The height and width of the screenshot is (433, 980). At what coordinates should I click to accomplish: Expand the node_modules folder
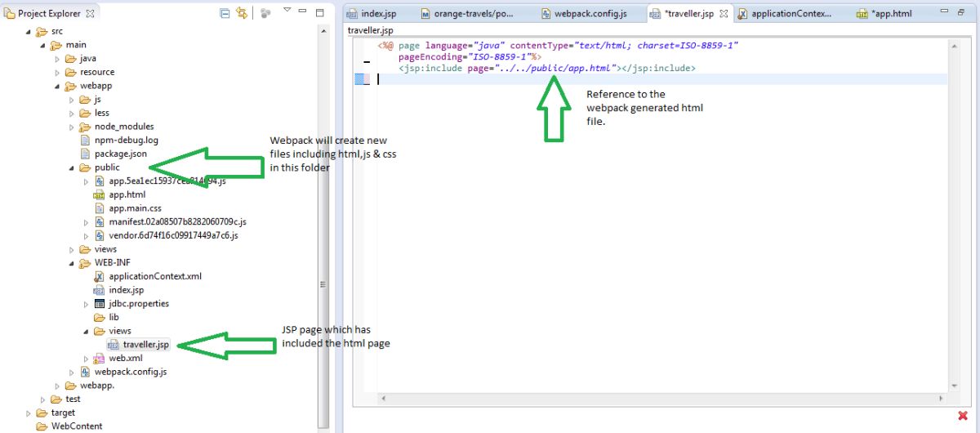(x=72, y=127)
